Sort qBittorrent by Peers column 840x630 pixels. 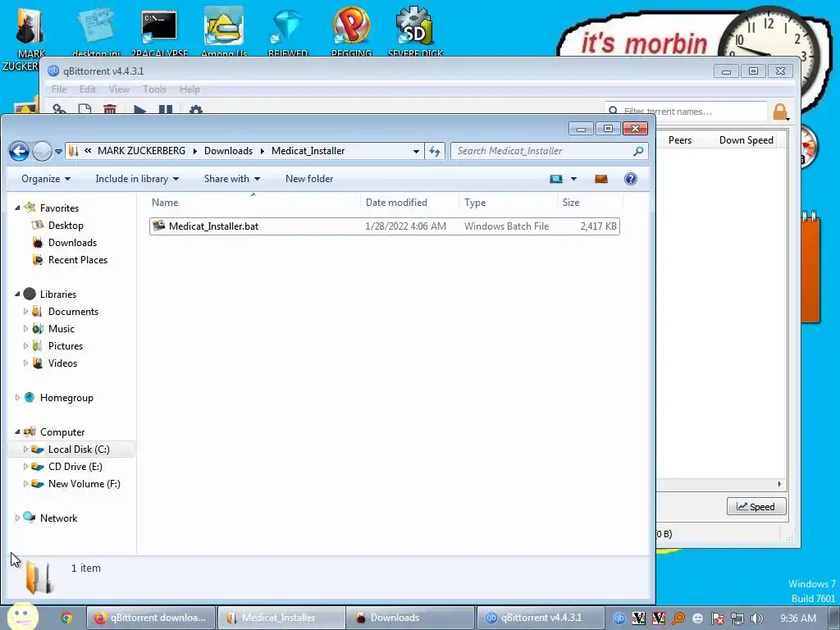coord(680,140)
